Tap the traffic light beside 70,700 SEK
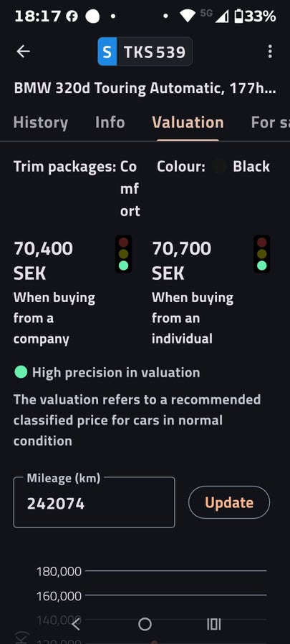The image size is (290, 644). pos(261,254)
